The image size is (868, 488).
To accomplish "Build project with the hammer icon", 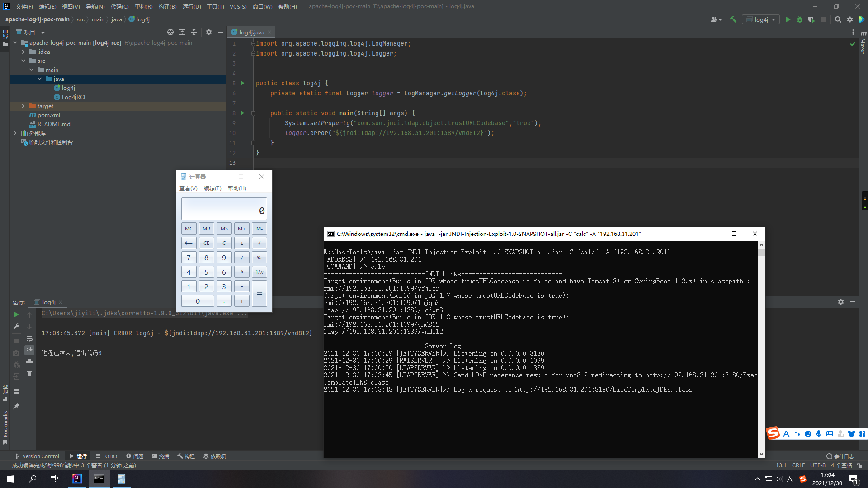I will [x=733, y=19].
